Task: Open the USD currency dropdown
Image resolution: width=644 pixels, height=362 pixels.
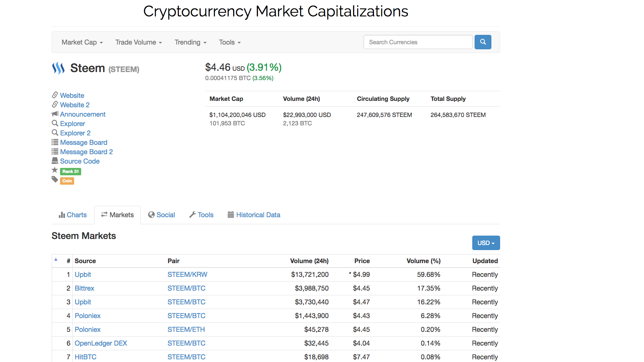Action: pyautogui.click(x=486, y=243)
